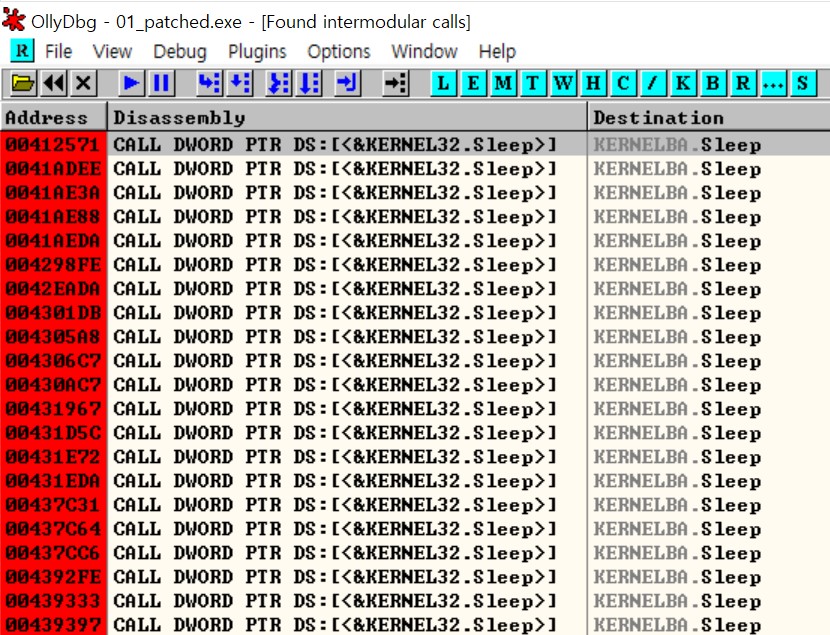Sort by the Address column header
Viewport: 830px width, 635px height.
tap(53, 117)
